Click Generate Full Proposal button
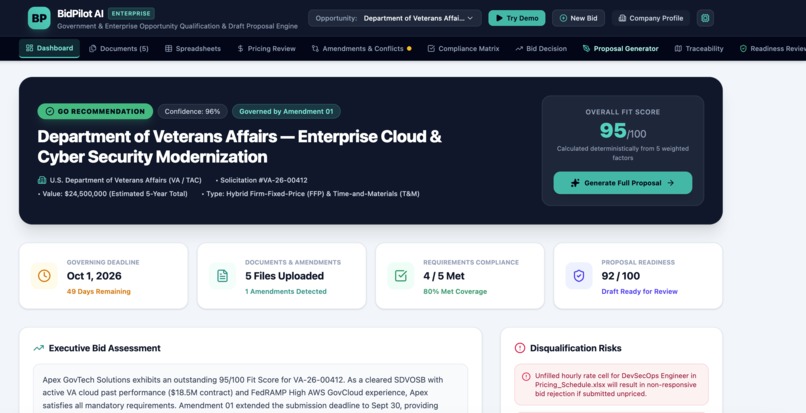The width and height of the screenshot is (806, 413). [622, 183]
